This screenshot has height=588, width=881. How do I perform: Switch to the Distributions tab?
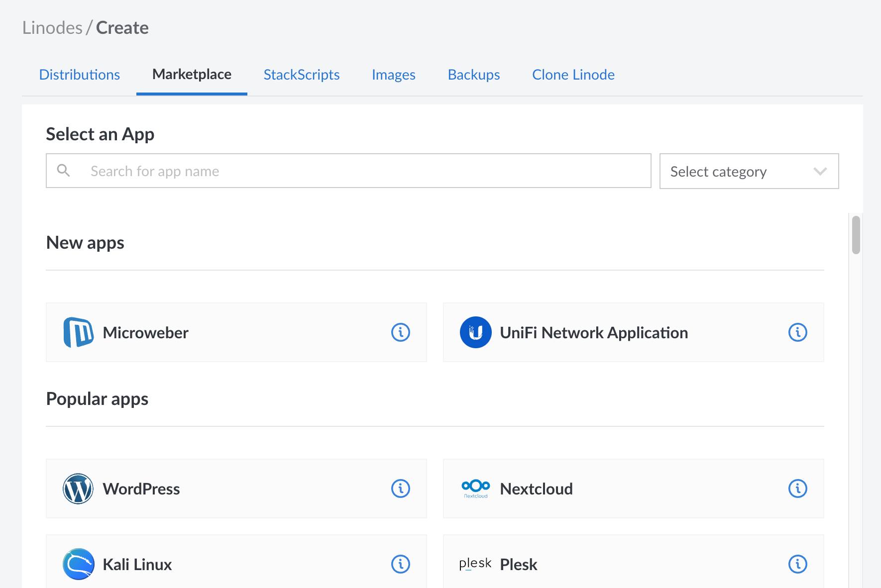[x=80, y=74]
